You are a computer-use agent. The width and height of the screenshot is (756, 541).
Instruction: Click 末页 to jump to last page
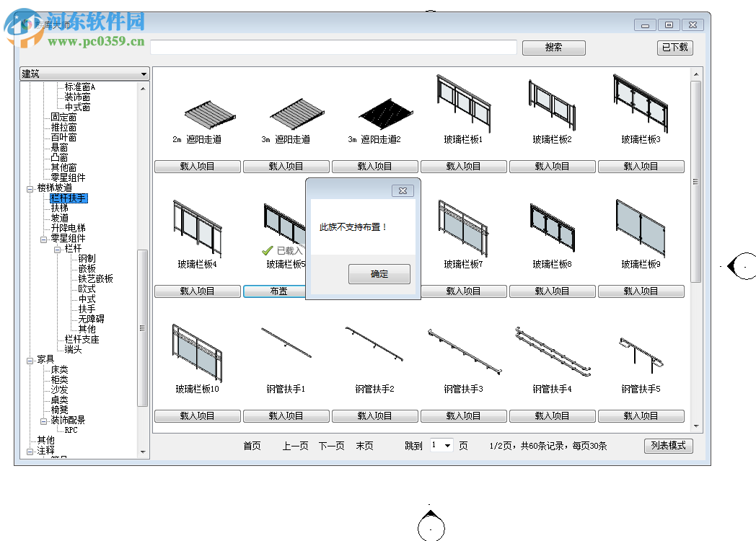(364, 445)
